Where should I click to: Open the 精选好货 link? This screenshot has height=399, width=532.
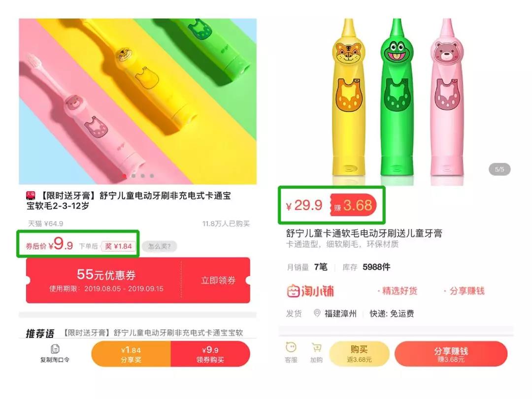[398, 291]
